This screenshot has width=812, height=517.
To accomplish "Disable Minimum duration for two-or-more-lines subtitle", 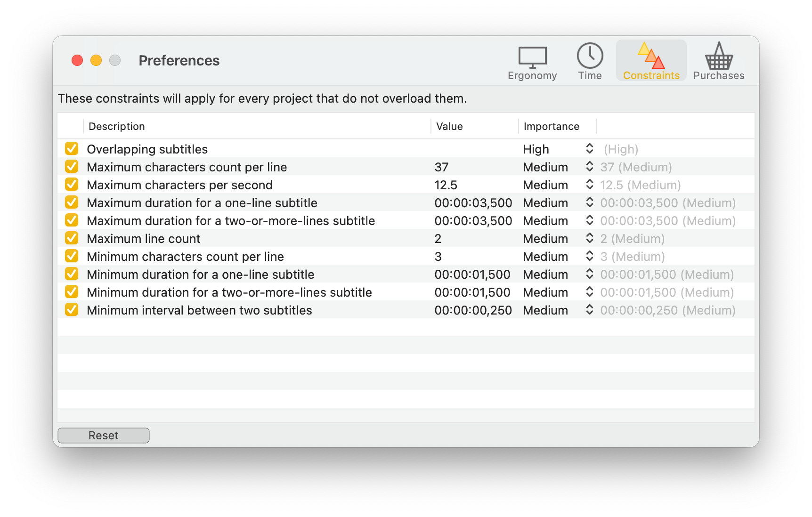I will [72, 292].
